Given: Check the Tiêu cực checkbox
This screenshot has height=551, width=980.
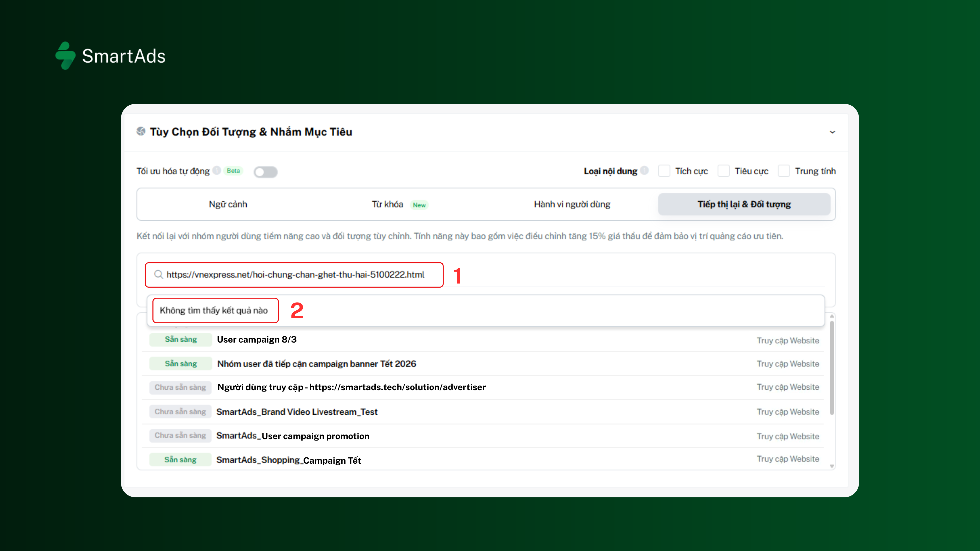Looking at the screenshot, I should tap(724, 171).
